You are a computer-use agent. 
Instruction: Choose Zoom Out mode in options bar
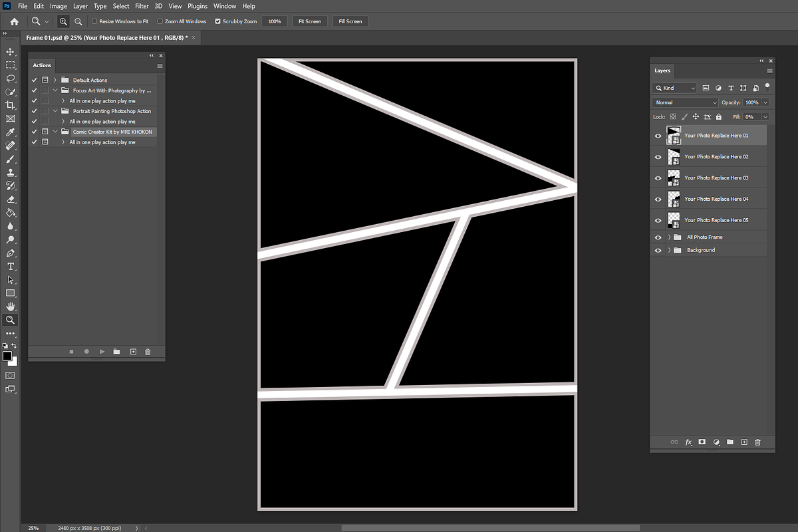(78, 21)
